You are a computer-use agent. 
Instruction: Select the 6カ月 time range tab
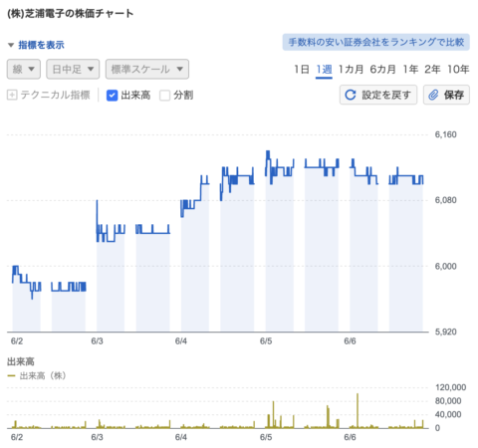pyautogui.click(x=382, y=70)
